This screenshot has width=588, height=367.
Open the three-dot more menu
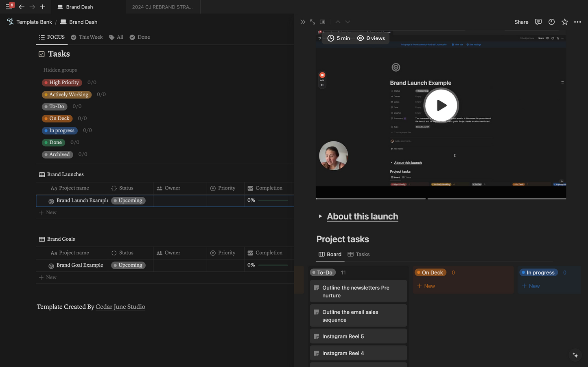pos(577,22)
